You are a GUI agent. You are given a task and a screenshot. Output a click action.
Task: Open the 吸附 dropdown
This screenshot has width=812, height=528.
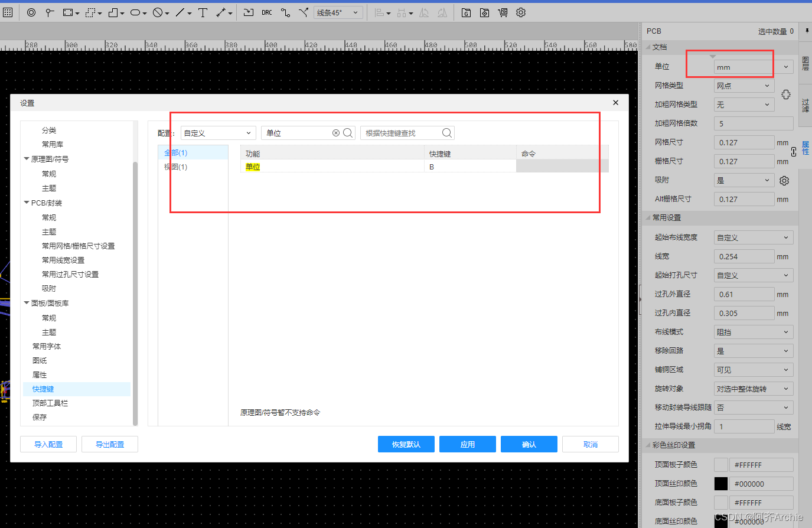(744, 180)
